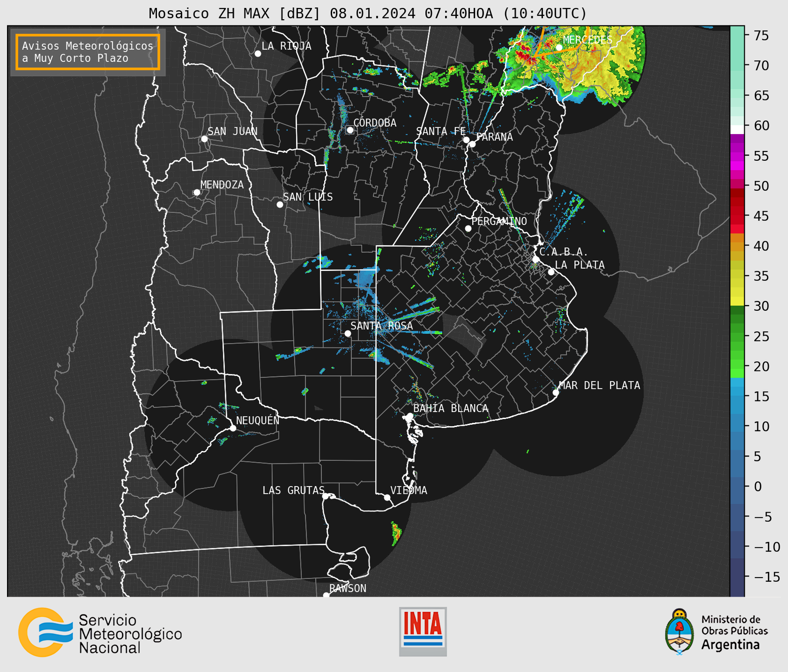Select the PARANÁ city label

[494, 137]
